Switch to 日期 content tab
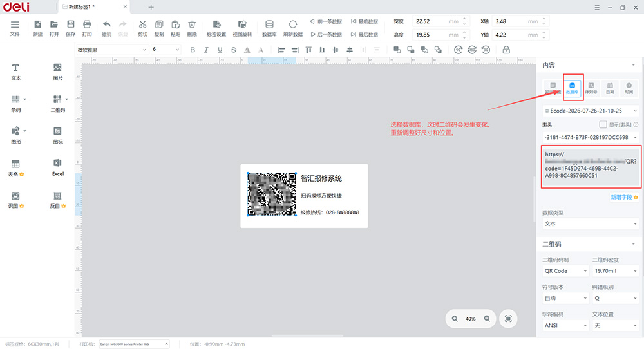 pyautogui.click(x=610, y=88)
